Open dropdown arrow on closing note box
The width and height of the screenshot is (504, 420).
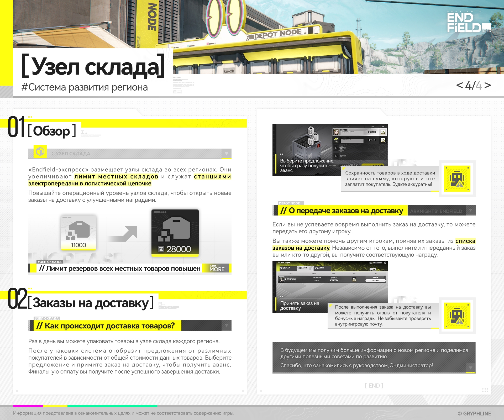[470, 367]
